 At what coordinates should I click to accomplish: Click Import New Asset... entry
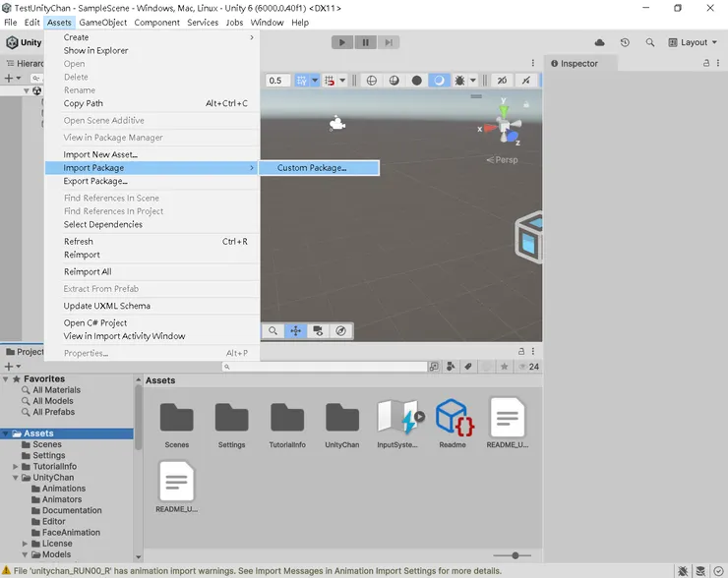[100, 154]
